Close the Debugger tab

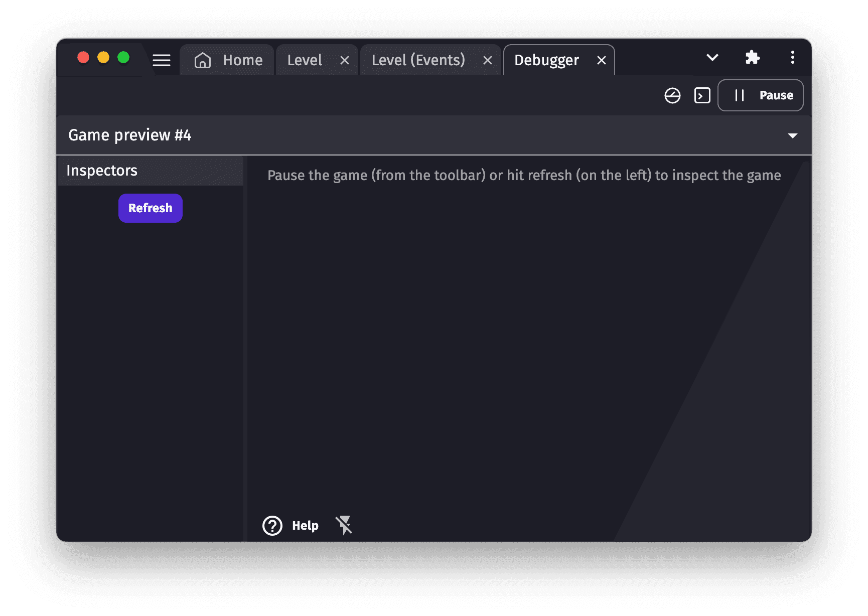(x=601, y=61)
